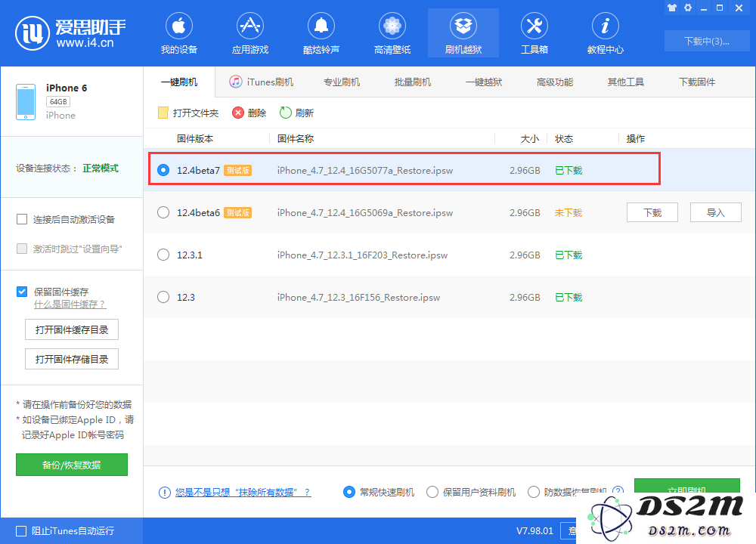Click the green 立即刷机 button

pos(687,486)
